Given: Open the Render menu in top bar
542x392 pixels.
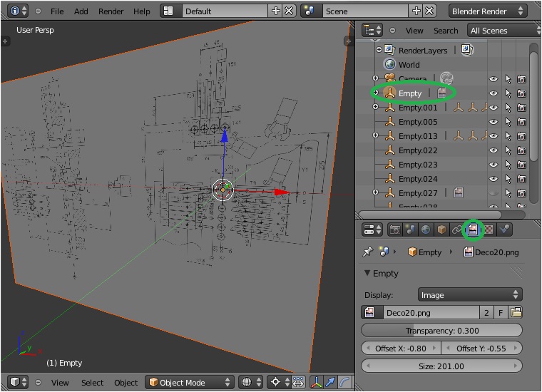Looking at the screenshot, I should tap(111, 11).
